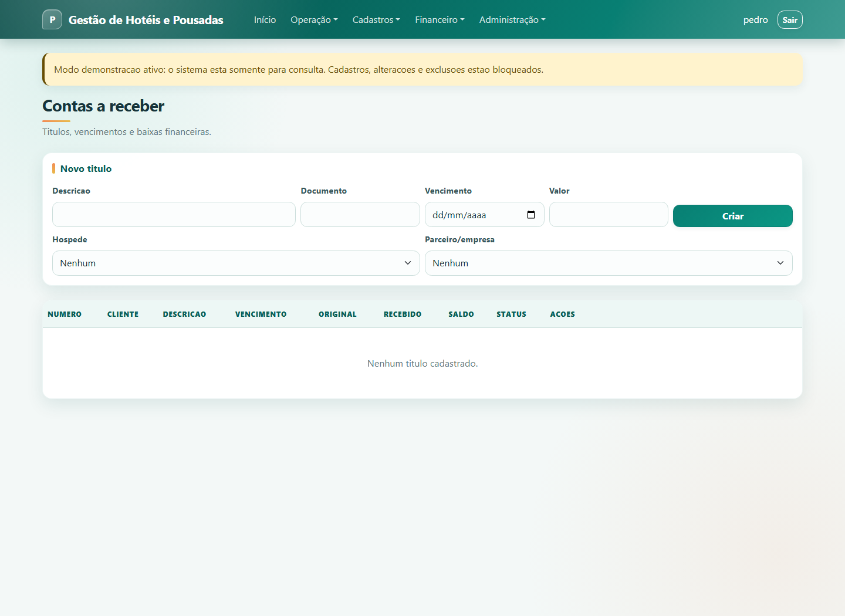Click the pedro username
The width and height of the screenshot is (845, 616).
click(756, 19)
